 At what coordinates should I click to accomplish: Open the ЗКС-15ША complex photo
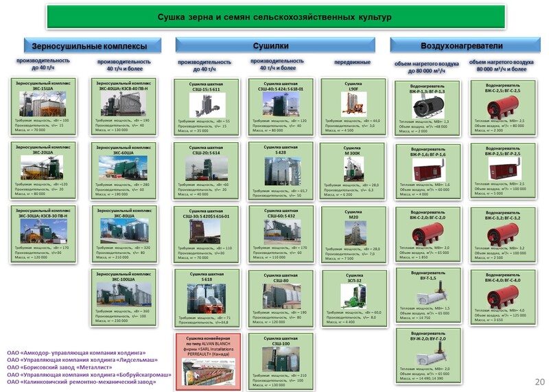43,104
